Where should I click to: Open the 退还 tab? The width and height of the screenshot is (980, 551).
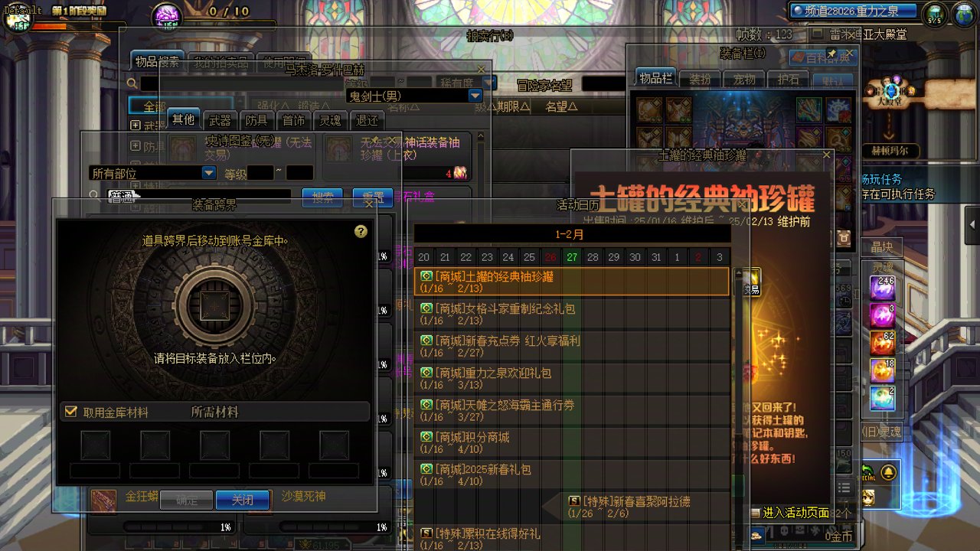click(x=367, y=119)
